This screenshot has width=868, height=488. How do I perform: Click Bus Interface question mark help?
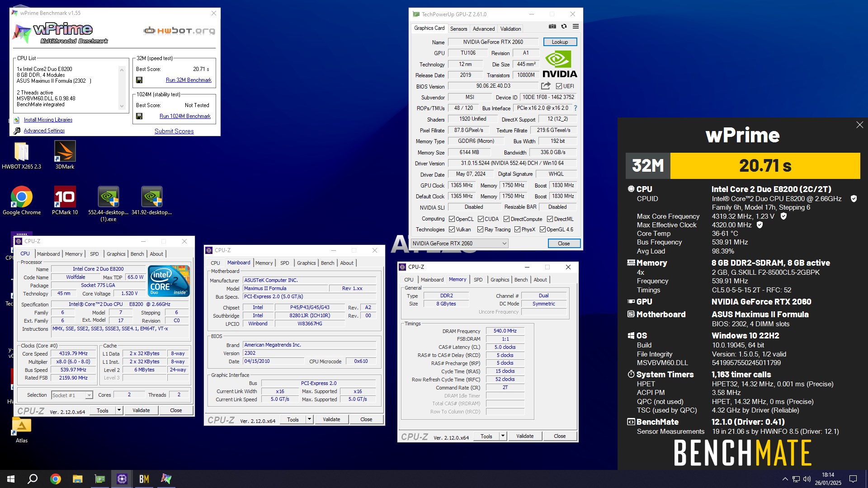click(575, 108)
